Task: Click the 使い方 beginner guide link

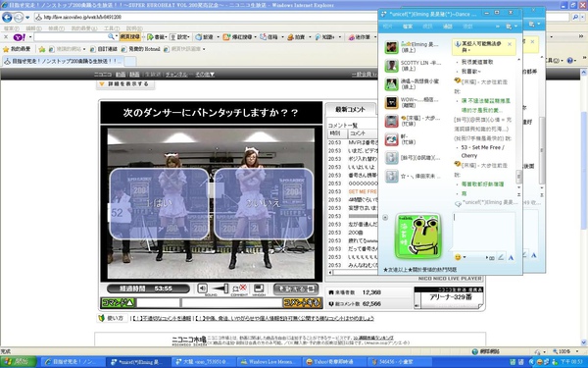Action: coord(112,318)
